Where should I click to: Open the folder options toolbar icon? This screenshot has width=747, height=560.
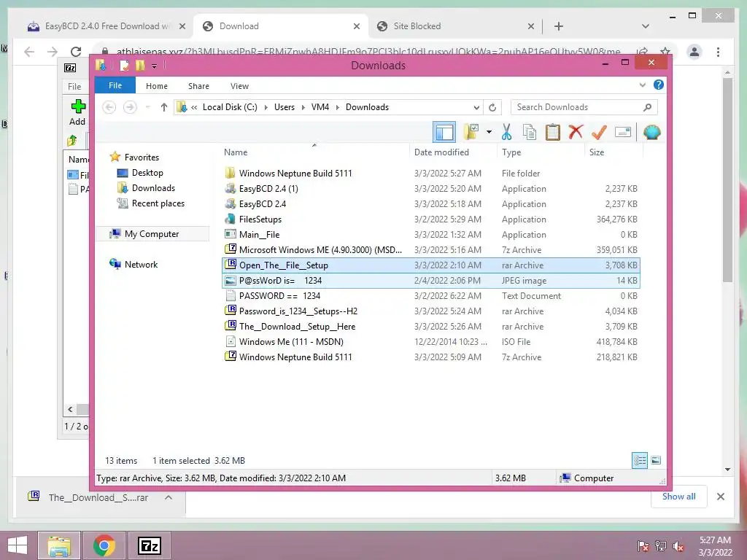pyautogui.click(x=471, y=132)
